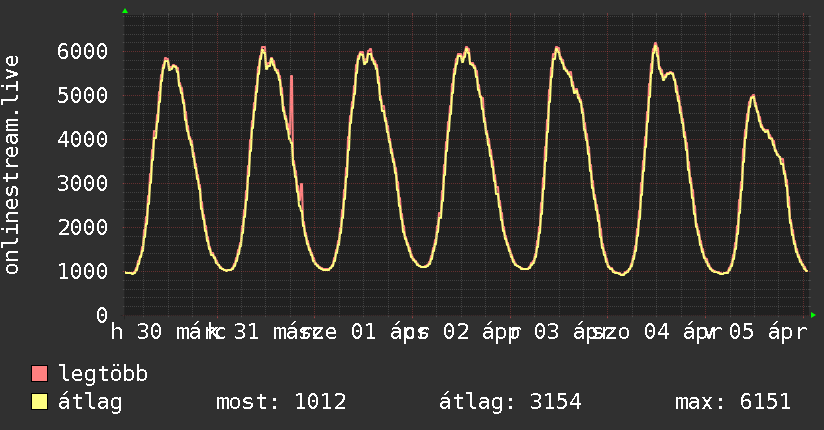Click the yellow átlag legend swatch
824x430 pixels.
coord(39,403)
